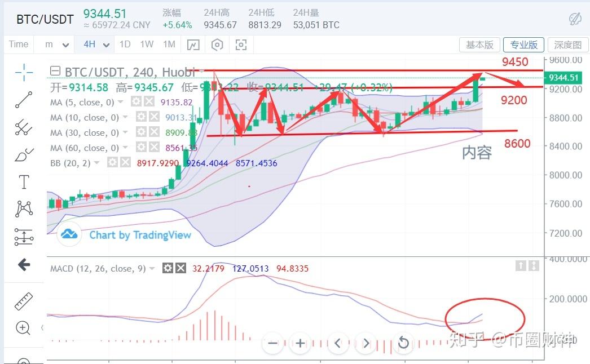590x364 pixels.
Task: Click the back arrow in left toolbar
Action: coord(24,265)
